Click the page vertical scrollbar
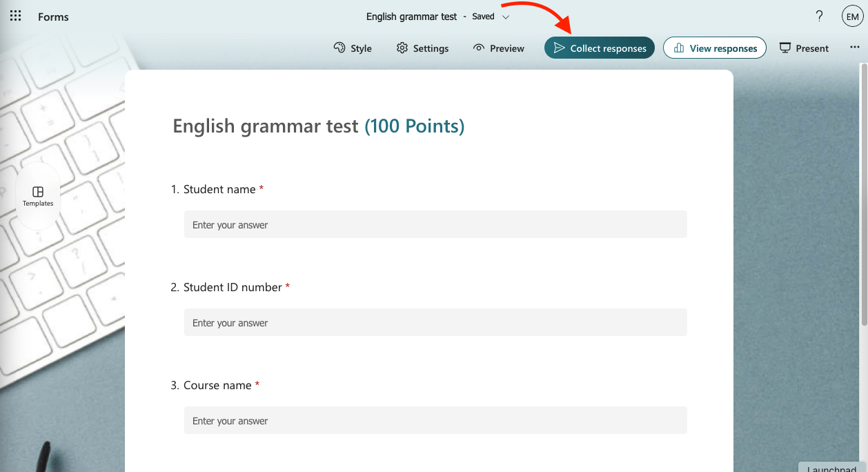The width and height of the screenshot is (868, 472). [863, 193]
